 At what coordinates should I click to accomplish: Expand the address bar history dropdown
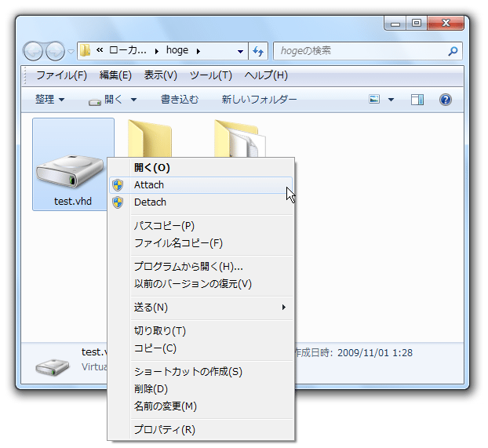(x=240, y=51)
